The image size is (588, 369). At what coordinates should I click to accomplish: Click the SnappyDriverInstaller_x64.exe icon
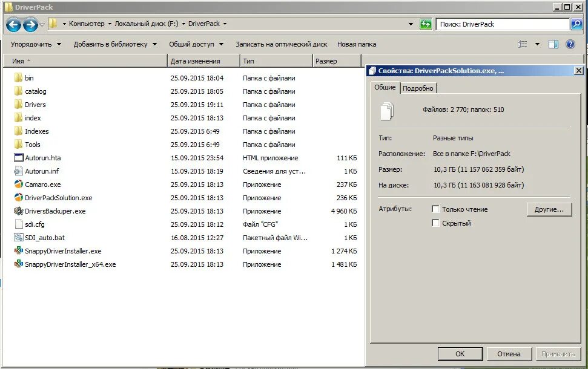(x=18, y=264)
